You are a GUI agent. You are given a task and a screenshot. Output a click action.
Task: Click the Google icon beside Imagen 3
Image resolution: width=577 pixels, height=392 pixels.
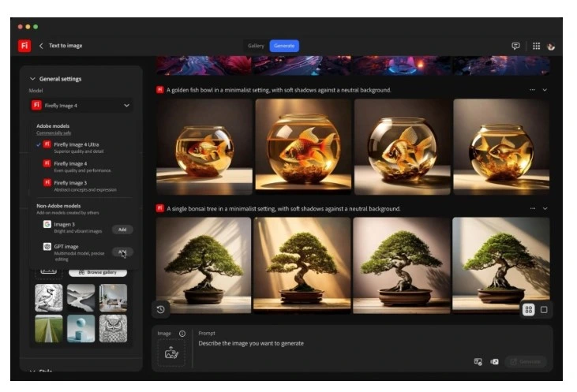tap(47, 224)
